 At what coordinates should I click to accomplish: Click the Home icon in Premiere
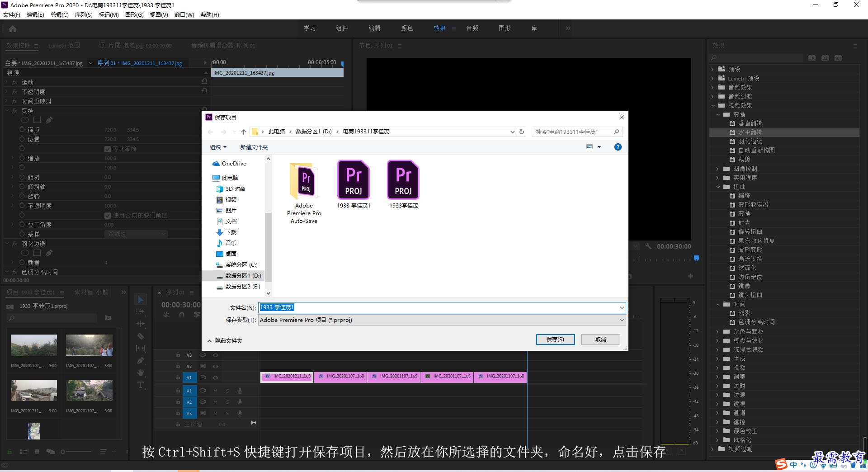(x=13, y=28)
